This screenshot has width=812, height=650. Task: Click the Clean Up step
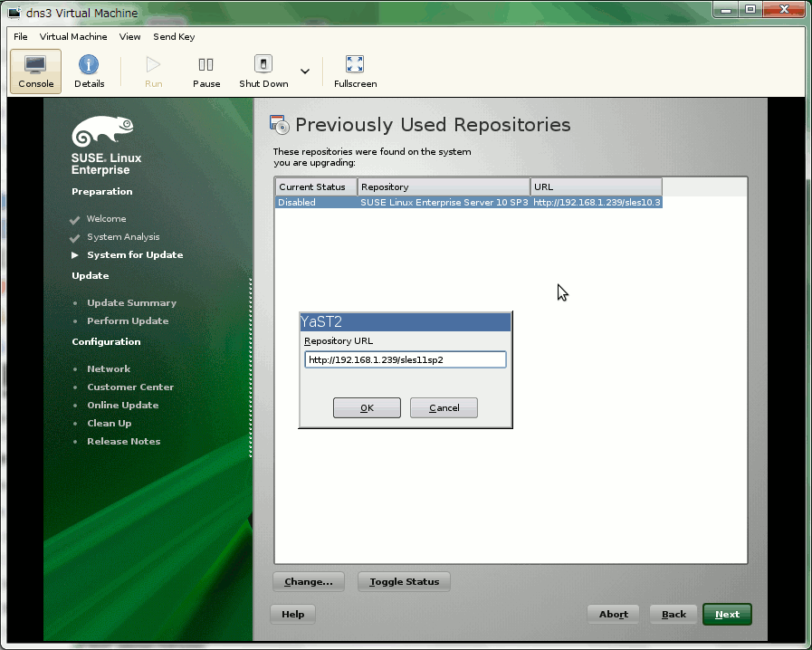point(110,423)
